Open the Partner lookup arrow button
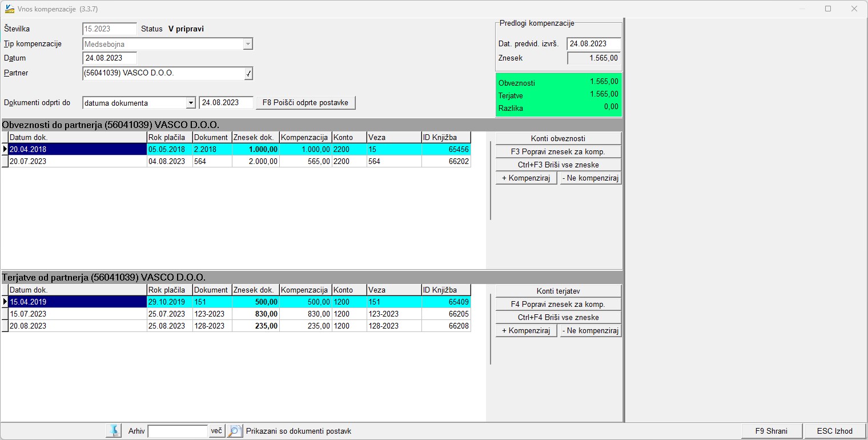The height and width of the screenshot is (440, 868). pos(248,73)
